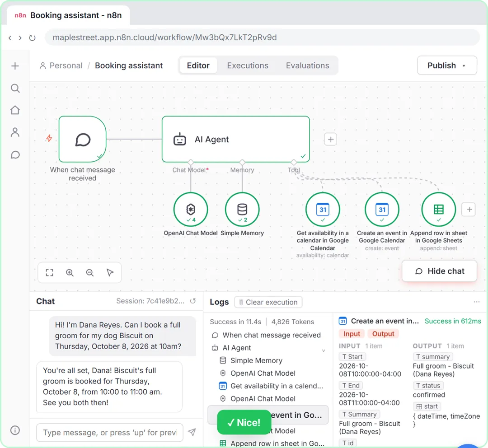Viewport: 488px width, 448px height.
Task: Click Dana's chat message bubble
Action: tap(122, 336)
